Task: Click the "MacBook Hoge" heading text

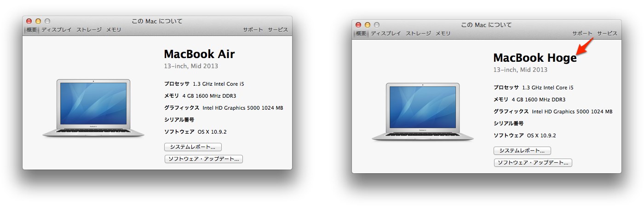Action: pyautogui.click(x=535, y=58)
